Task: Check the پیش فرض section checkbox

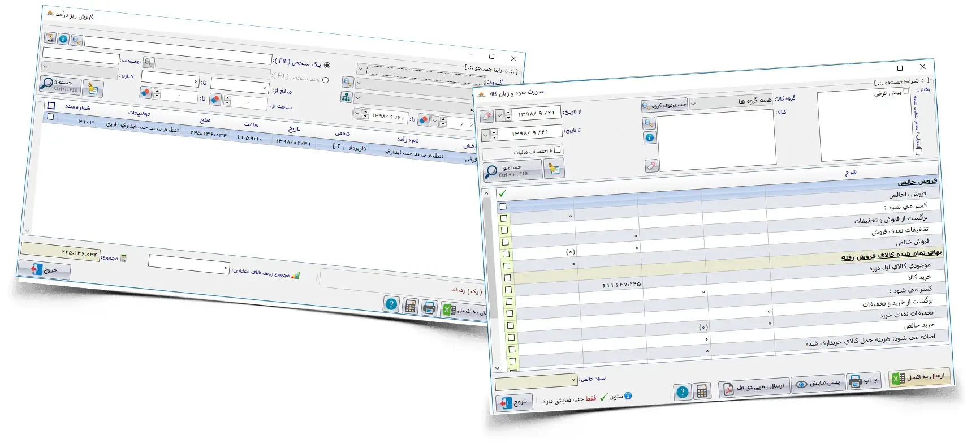Action: point(906,91)
